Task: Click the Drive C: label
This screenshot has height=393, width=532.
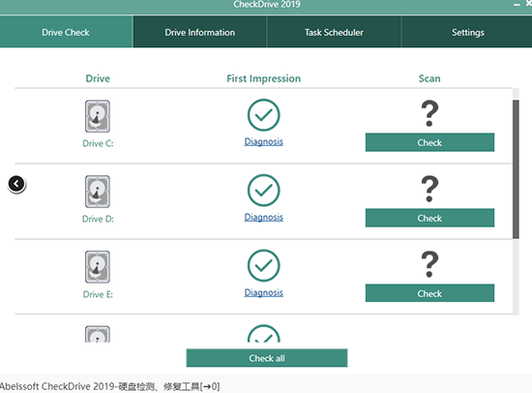Action: tap(98, 143)
